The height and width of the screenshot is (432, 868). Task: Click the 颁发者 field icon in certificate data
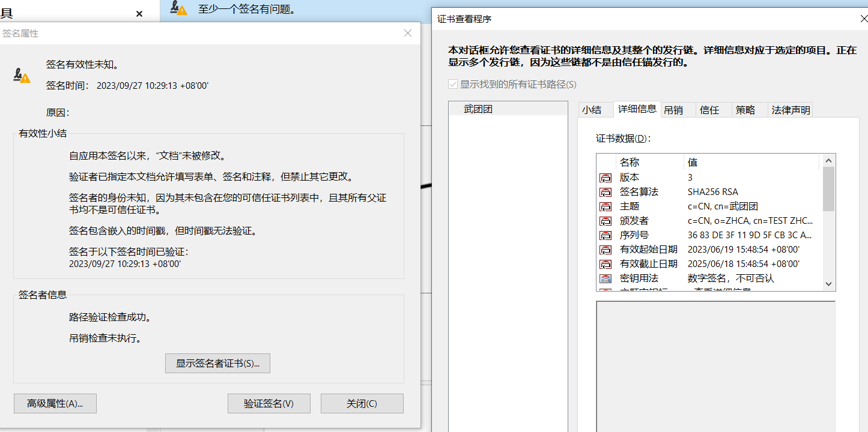(606, 220)
